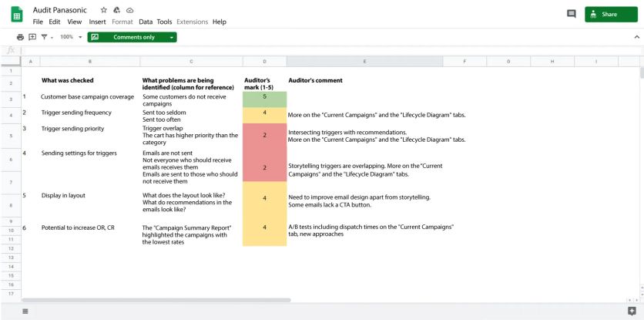This screenshot has height=320, width=644.
Task: Open the Data menu
Action: pyautogui.click(x=146, y=22)
